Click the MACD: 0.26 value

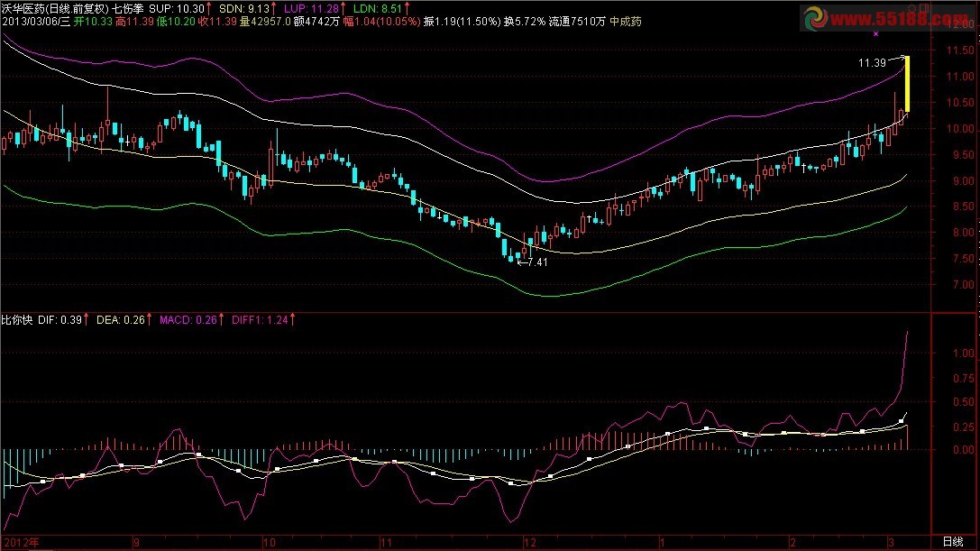click(188, 319)
